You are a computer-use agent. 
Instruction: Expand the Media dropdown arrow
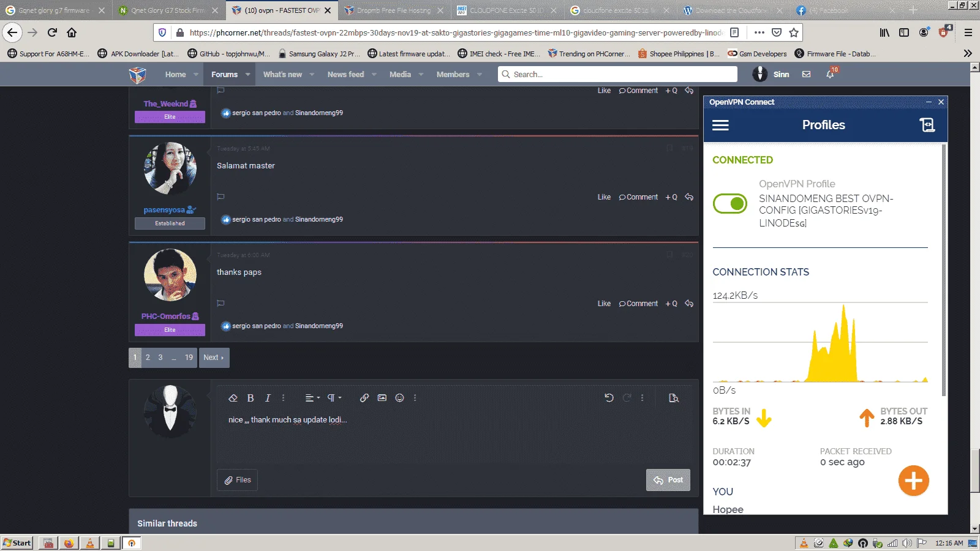pos(421,75)
